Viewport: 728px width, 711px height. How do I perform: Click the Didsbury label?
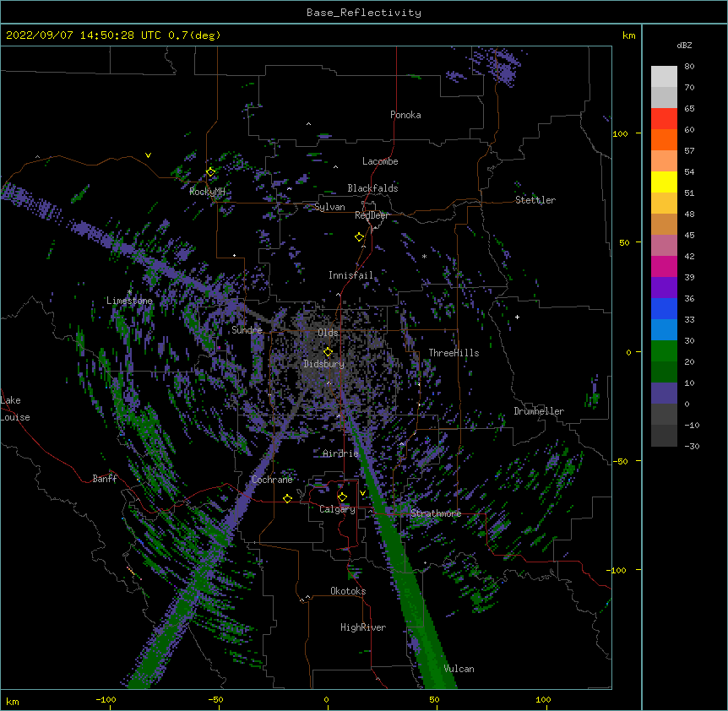point(323,364)
